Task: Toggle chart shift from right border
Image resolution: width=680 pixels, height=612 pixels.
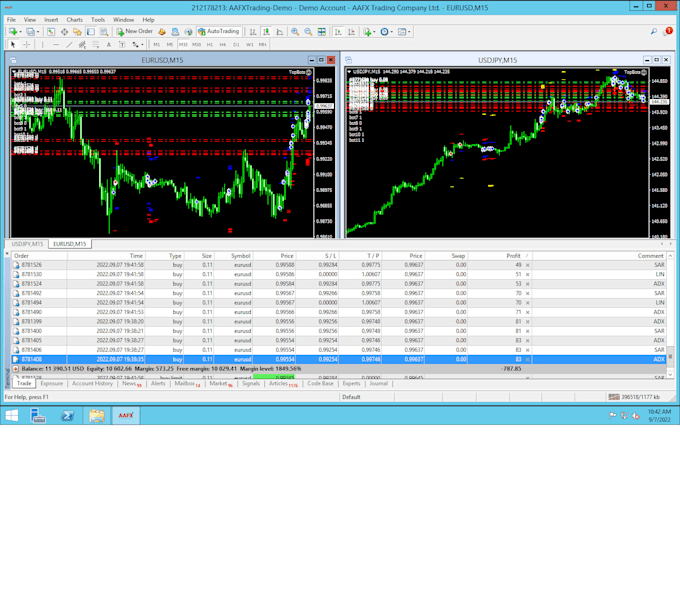Action: [x=351, y=32]
